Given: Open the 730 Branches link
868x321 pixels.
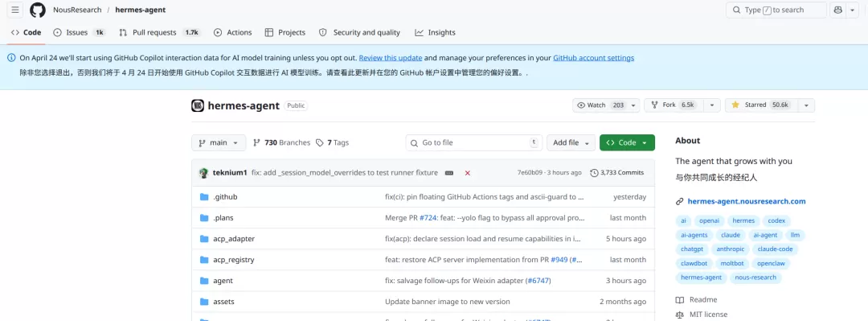Looking at the screenshot, I should click(x=282, y=142).
